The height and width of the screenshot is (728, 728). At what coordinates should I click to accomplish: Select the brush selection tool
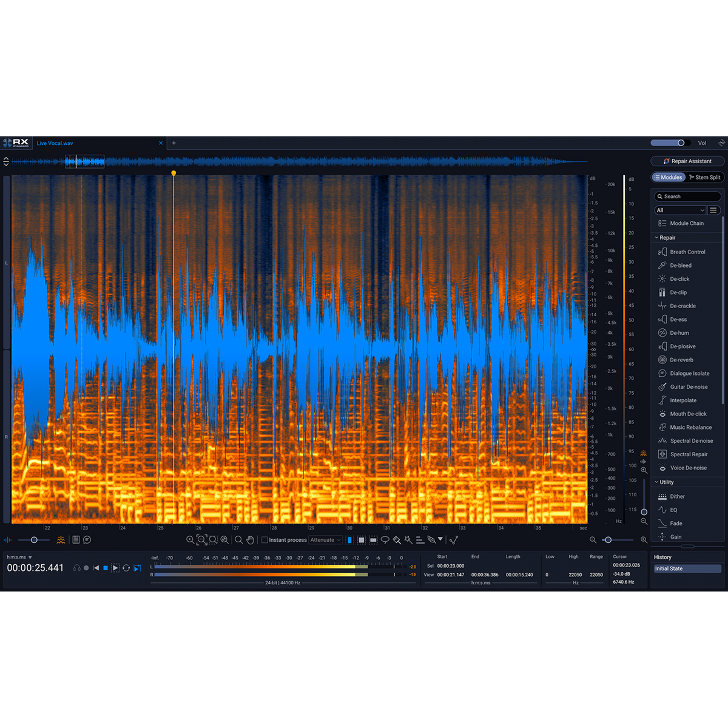397,540
